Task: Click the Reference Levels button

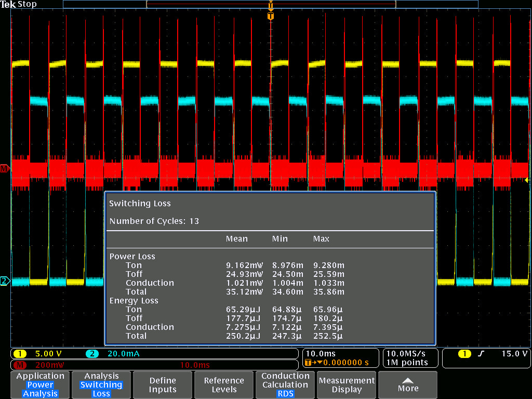Action: tap(223, 384)
